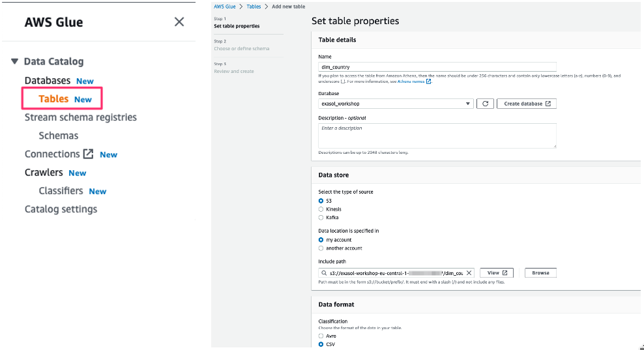The image size is (644, 350).
Task: Open the Connections sidebar link
Action: 52,154
